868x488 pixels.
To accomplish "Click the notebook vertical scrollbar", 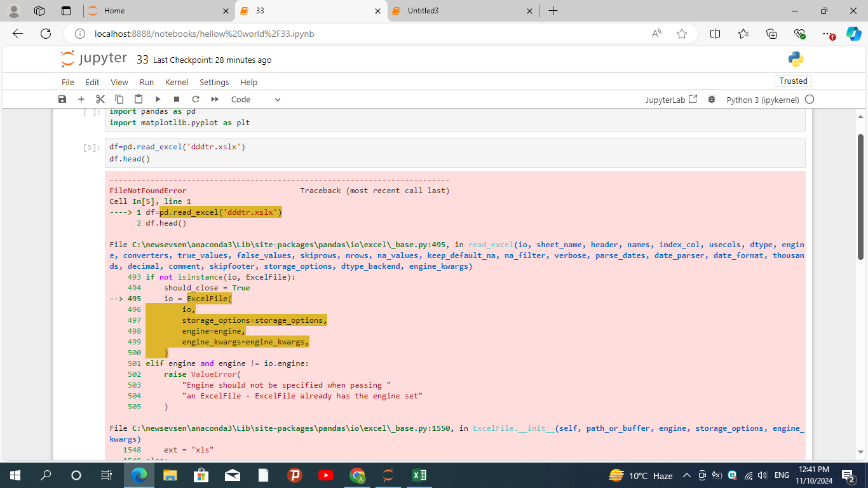I will tap(861, 198).
